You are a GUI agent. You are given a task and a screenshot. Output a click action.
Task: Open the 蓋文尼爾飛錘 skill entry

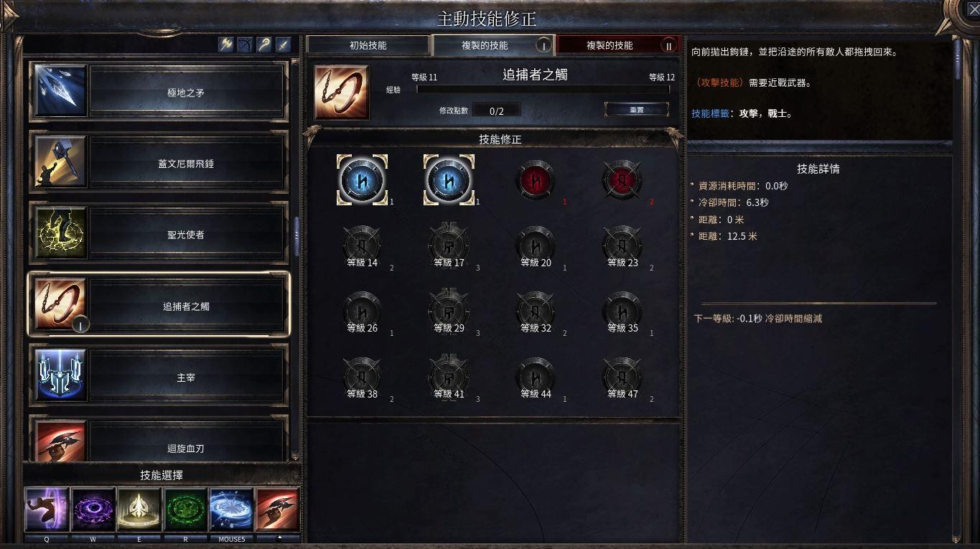pyautogui.click(x=159, y=163)
